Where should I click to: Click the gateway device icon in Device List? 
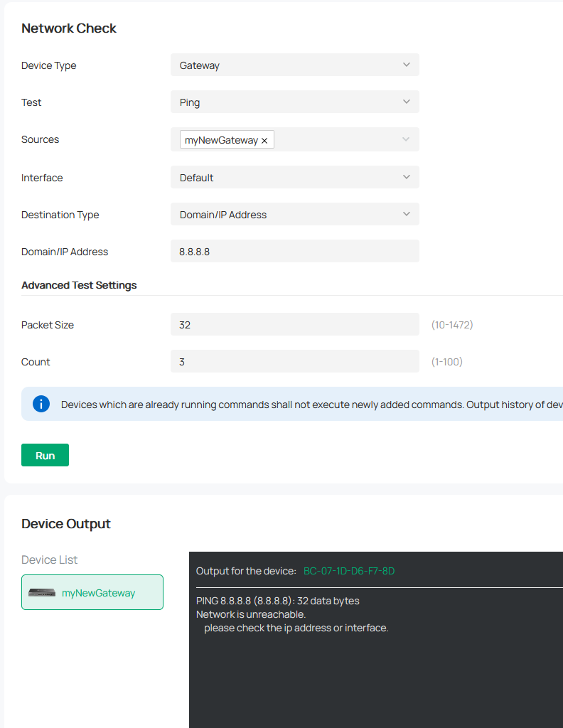tap(42, 592)
